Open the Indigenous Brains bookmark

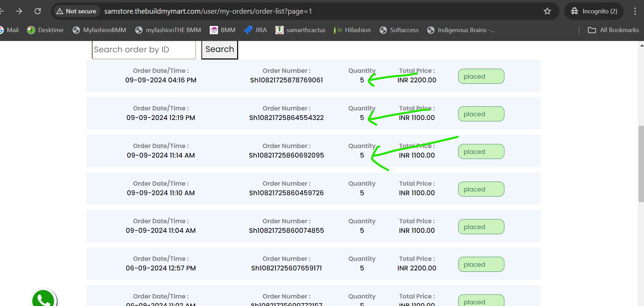coord(461,30)
